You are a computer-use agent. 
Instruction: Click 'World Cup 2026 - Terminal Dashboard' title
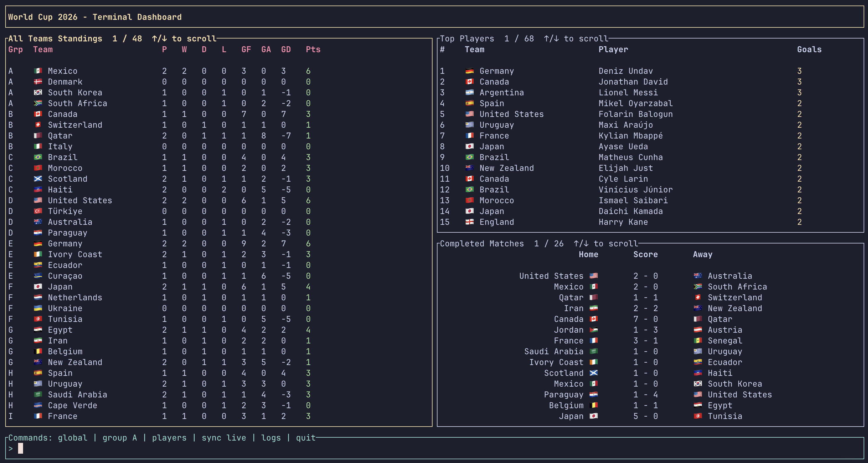tap(95, 17)
